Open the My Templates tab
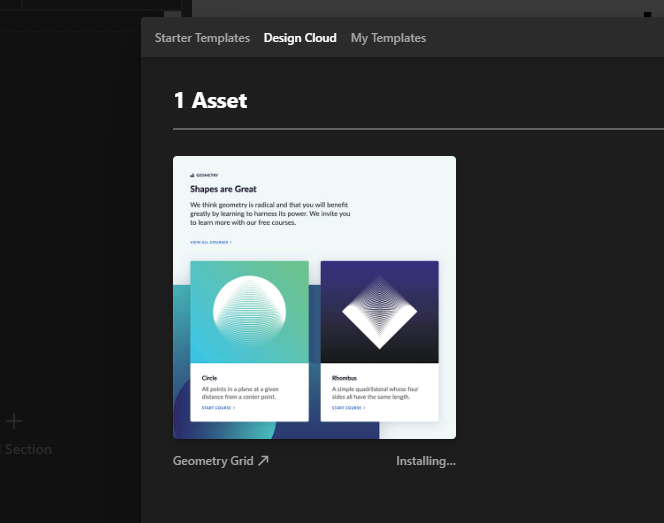 click(x=388, y=38)
